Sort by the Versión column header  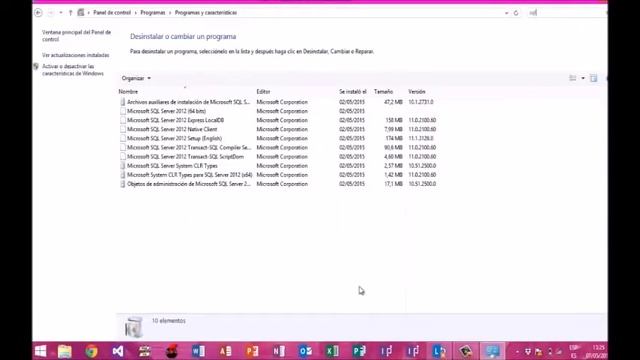417,92
